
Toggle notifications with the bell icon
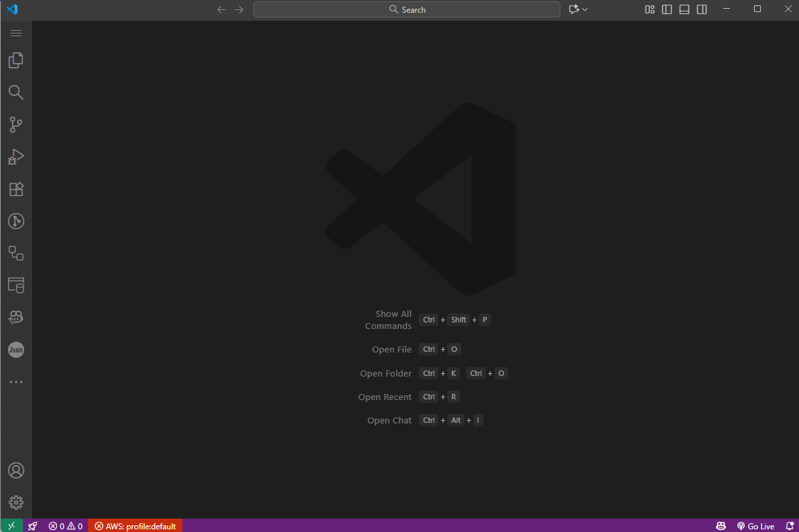(x=791, y=525)
